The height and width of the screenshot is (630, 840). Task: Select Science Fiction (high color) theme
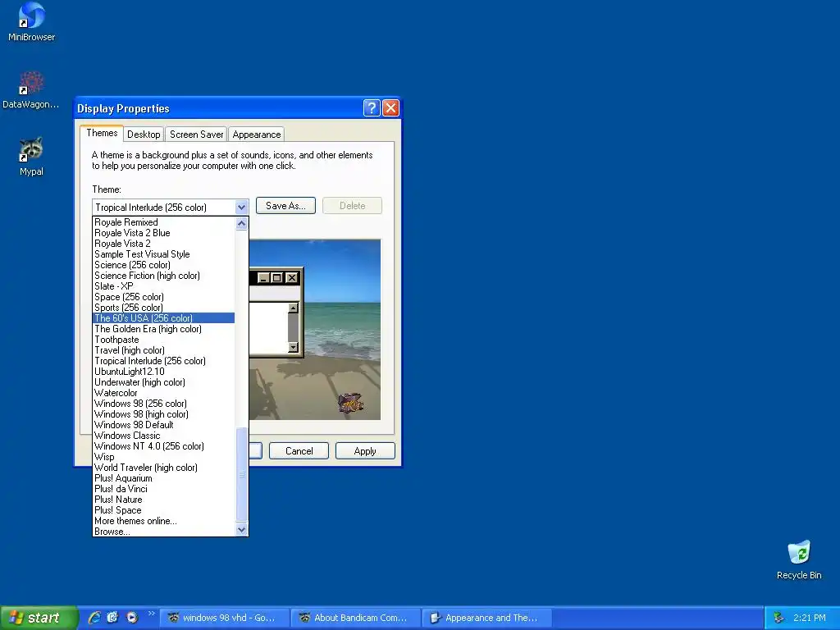(164, 276)
